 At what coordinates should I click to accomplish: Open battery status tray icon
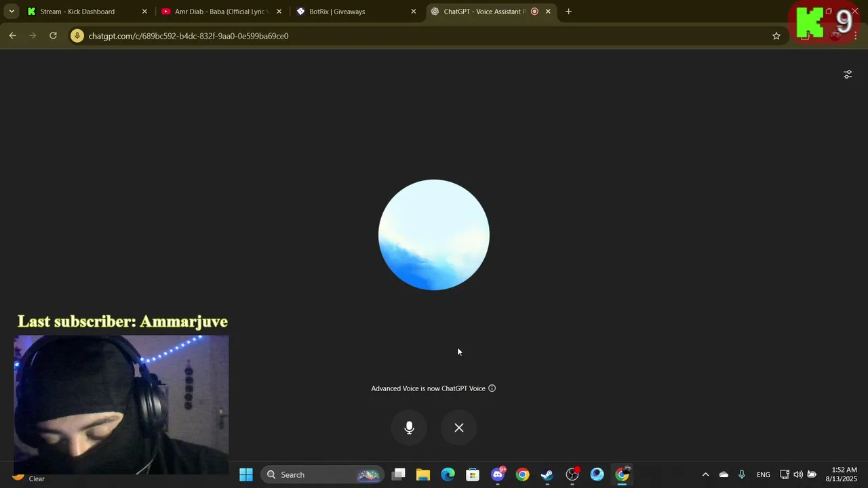coord(812,474)
